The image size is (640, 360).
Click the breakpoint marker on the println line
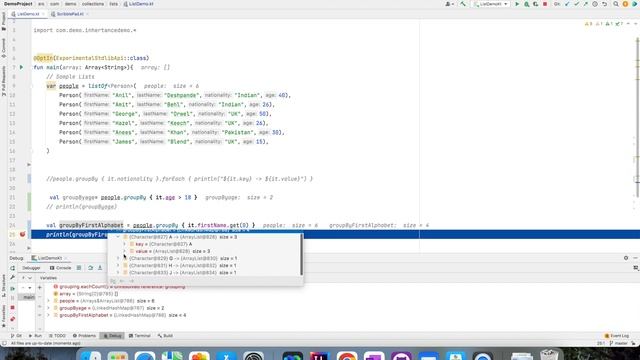click(x=22, y=234)
